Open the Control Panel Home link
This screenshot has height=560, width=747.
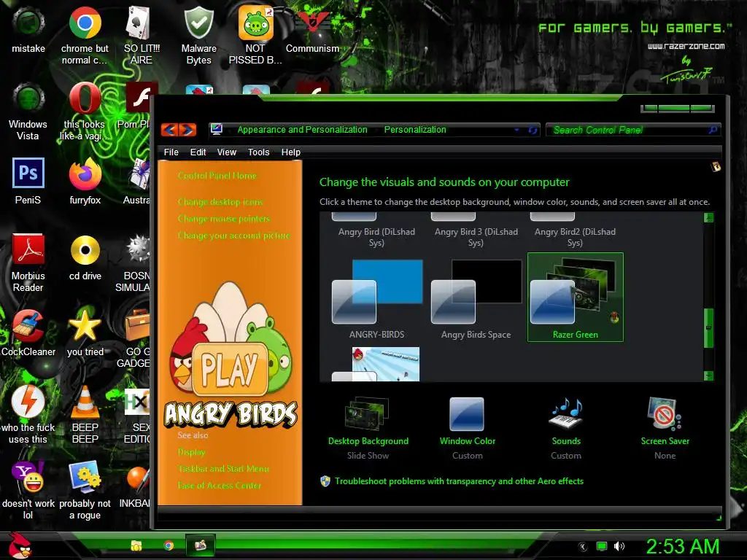(x=217, y=176)
